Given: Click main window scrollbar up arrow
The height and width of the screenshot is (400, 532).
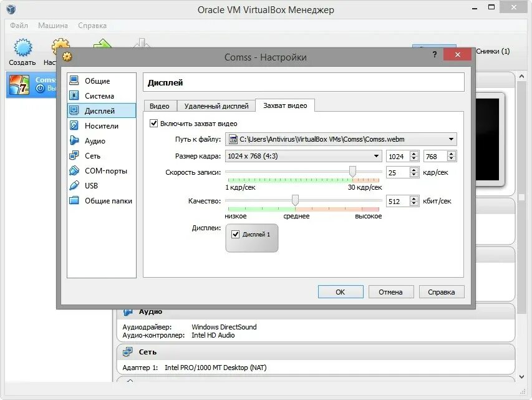Looking at the screenshot, I should [521, 76].
